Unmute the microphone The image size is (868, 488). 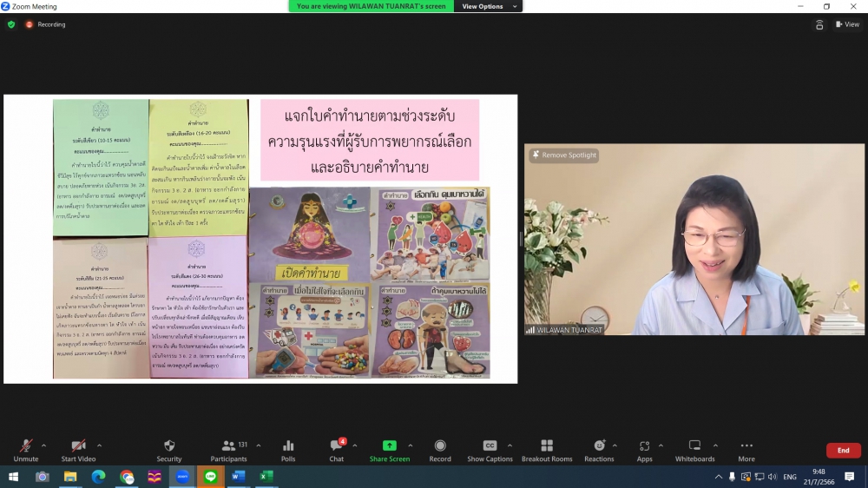click(x=25, y=448)
